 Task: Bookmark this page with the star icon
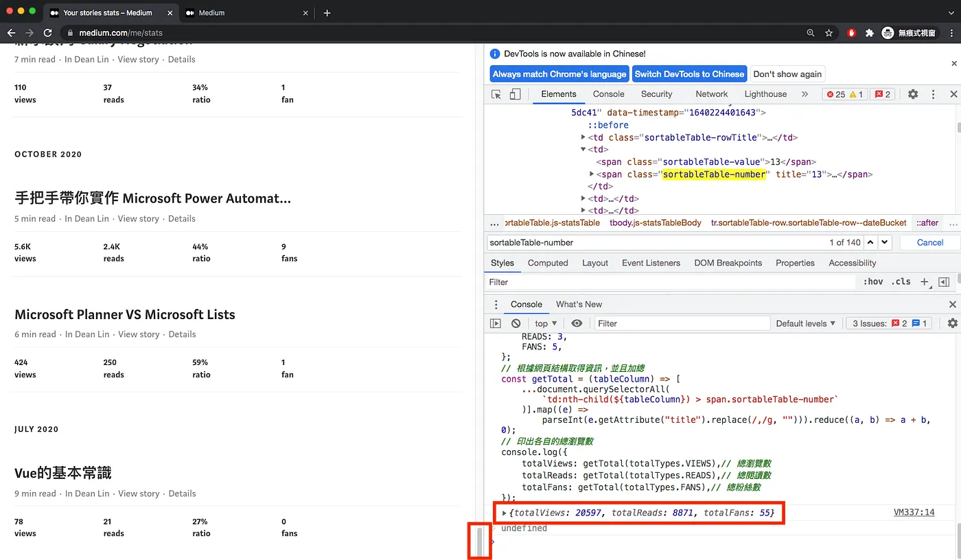829,32
